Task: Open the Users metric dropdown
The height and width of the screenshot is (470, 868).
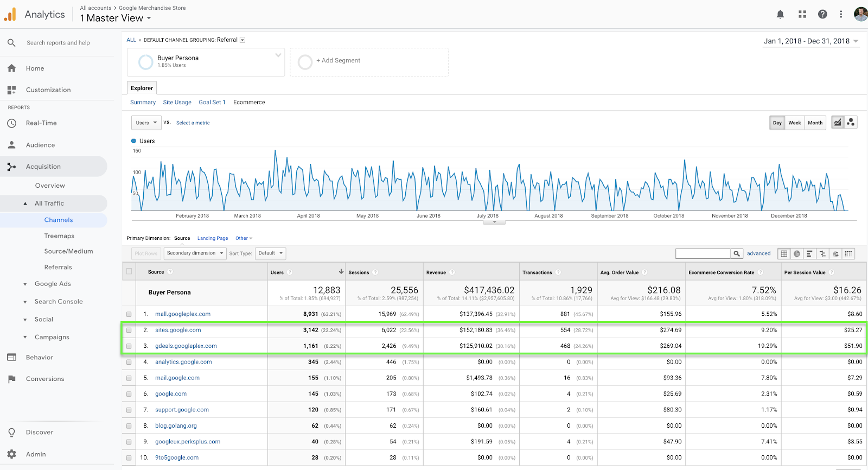Action: [x=146, y=123]
